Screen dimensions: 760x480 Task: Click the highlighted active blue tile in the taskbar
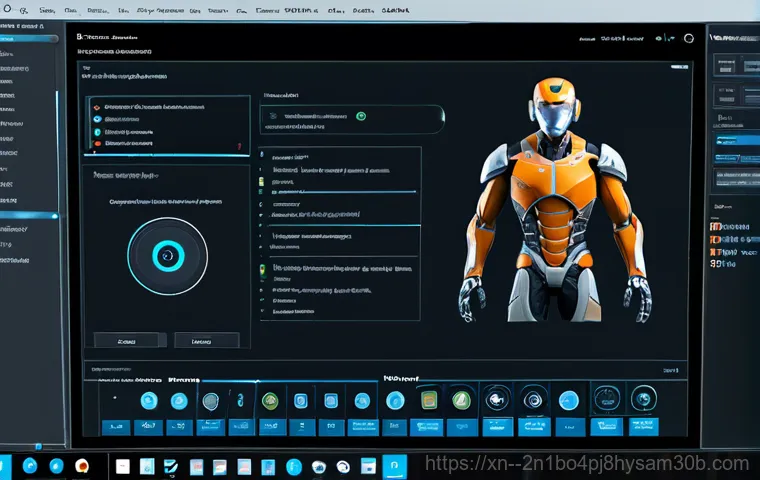click(x=394, y=466)
